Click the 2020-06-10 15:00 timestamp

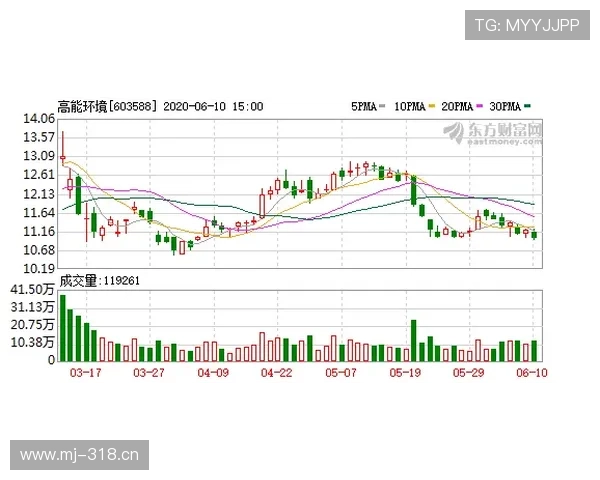212,104
